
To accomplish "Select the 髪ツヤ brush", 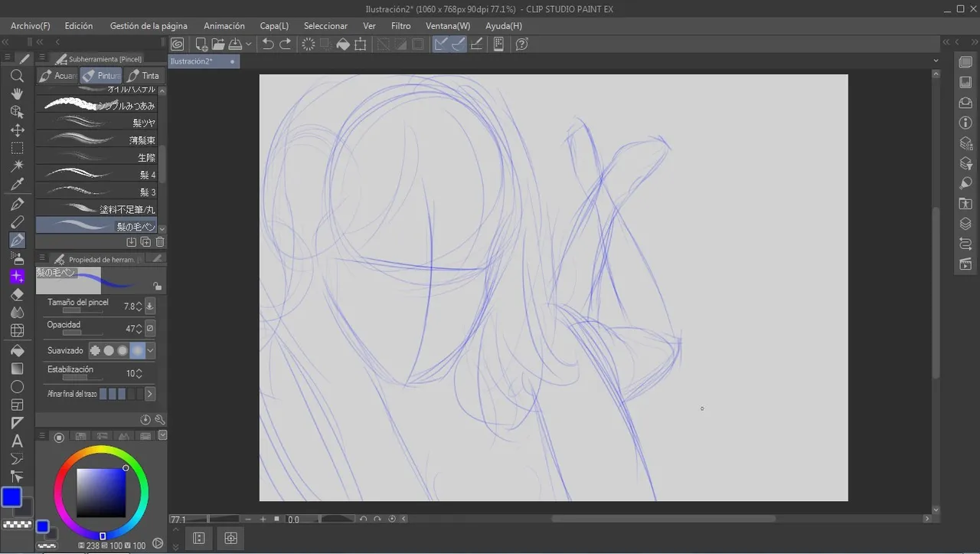I will tap(96, 123).
